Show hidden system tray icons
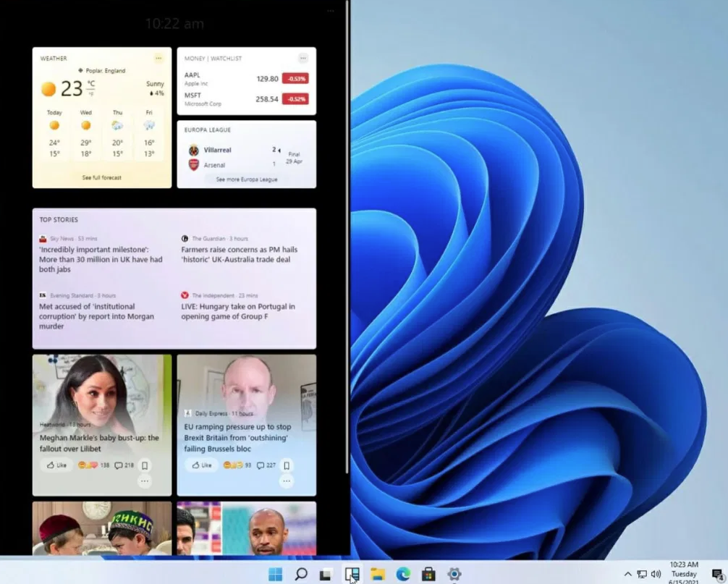 coord(627,575)
